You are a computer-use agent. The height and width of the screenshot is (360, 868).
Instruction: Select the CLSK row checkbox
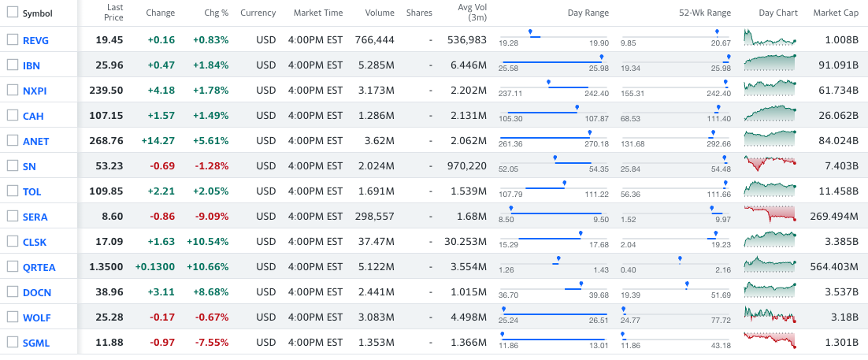tap(12, 241)
